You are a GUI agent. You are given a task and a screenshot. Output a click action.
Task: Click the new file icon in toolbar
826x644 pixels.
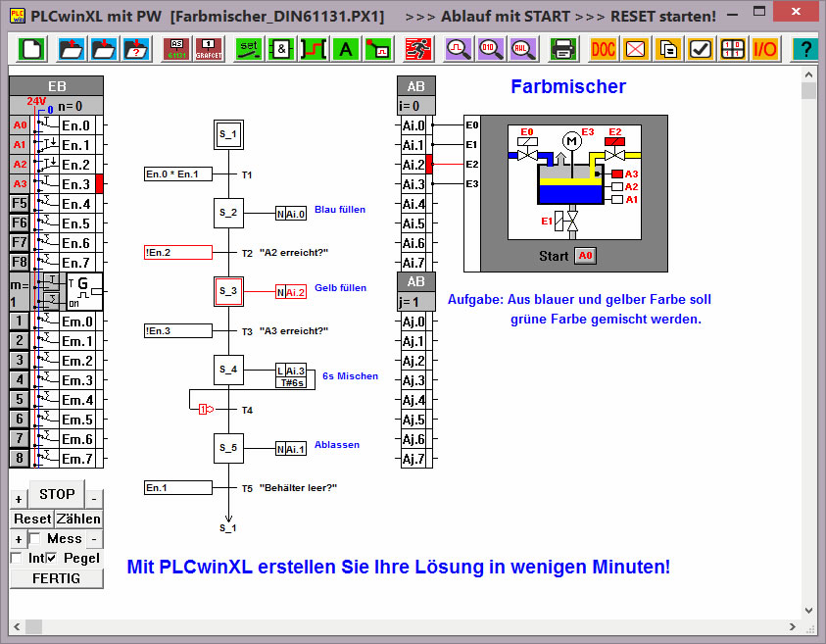coord(32,49)
